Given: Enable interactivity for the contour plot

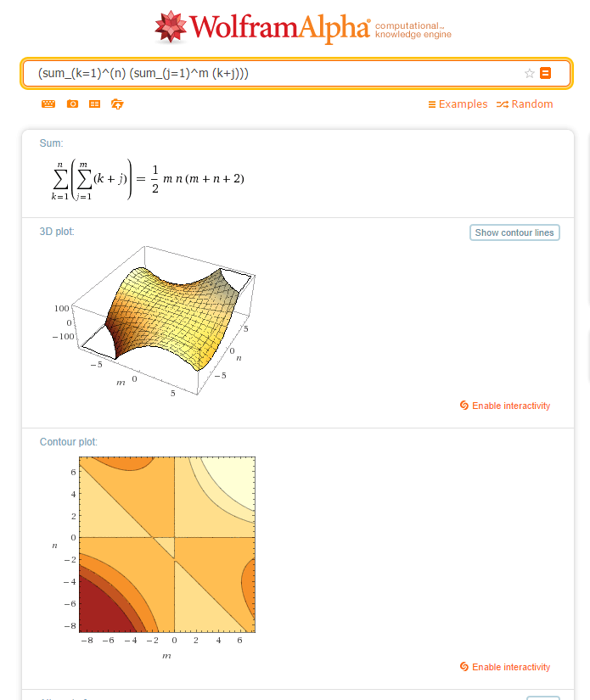Looking at the screenshot, I should point(505,667).
